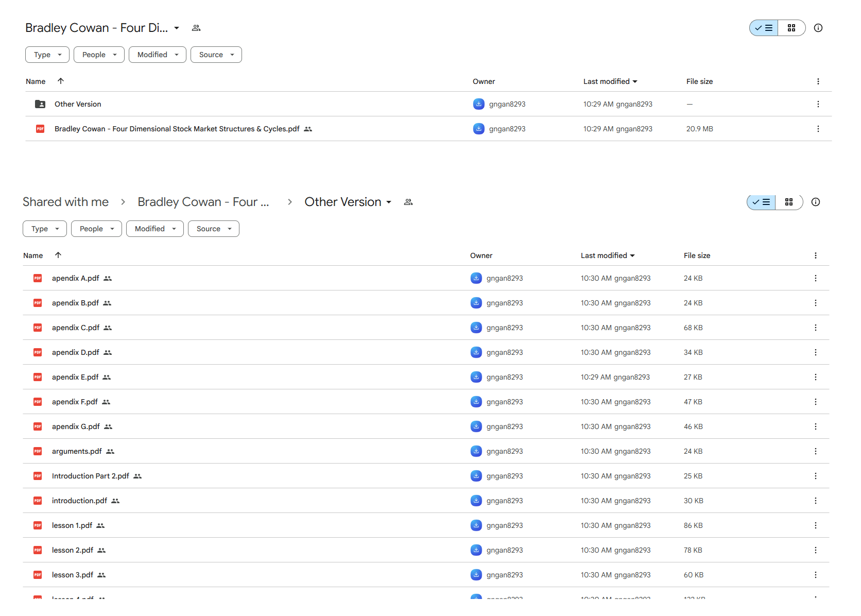Switch upper panel to list layout
Viewport: 861px width, 616px height.
tap(764, 28)
